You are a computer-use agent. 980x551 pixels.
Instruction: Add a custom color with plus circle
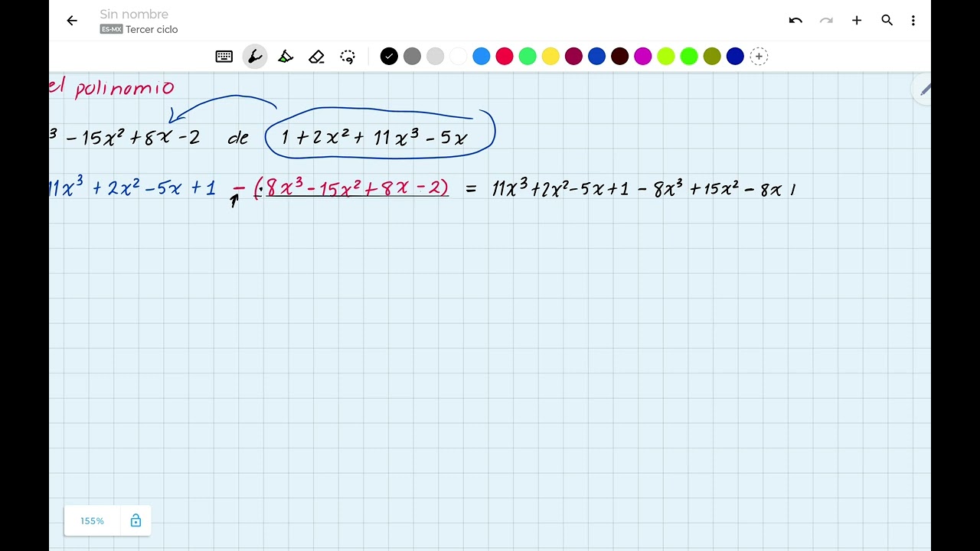click(x=758, y=56)
